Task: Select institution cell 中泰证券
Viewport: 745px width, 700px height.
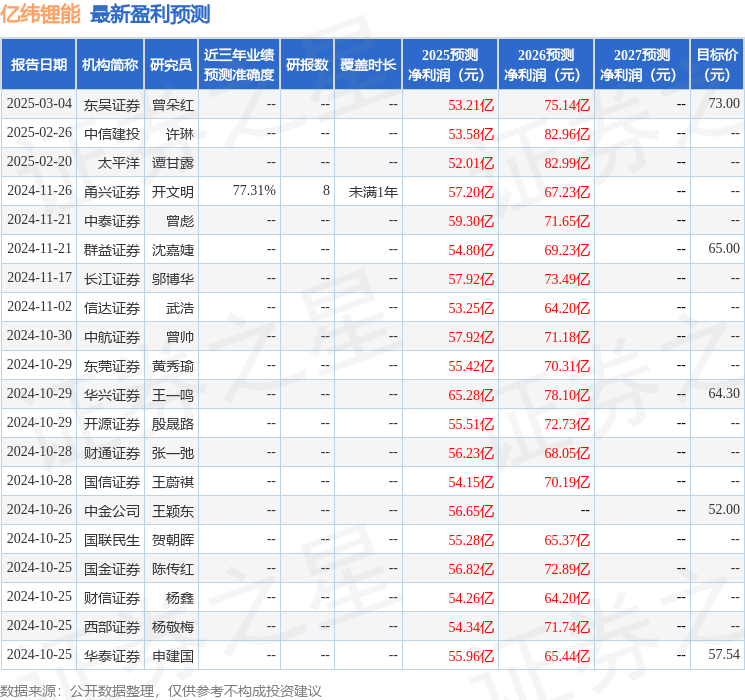Action: [x=112, y=221]
